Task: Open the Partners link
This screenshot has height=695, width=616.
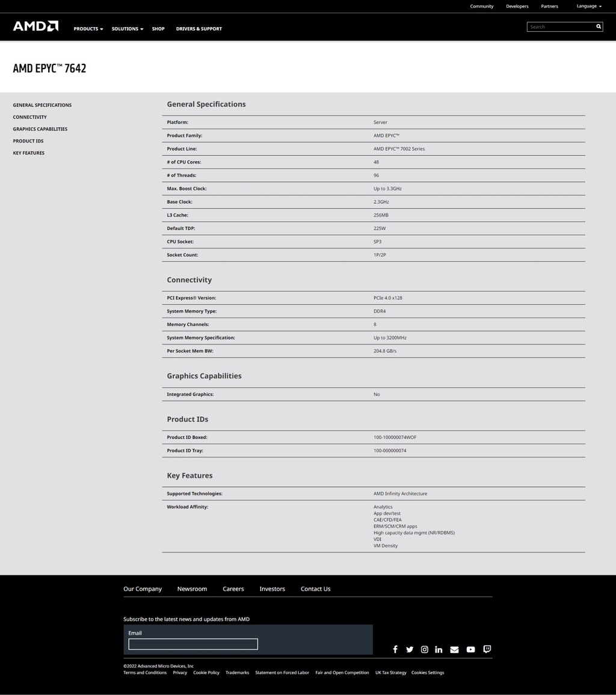Action: [x=549, y=6]
